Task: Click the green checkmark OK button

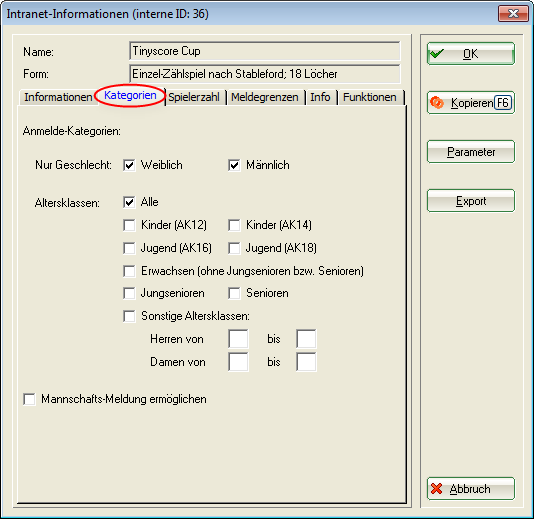Action: point(471,53)
